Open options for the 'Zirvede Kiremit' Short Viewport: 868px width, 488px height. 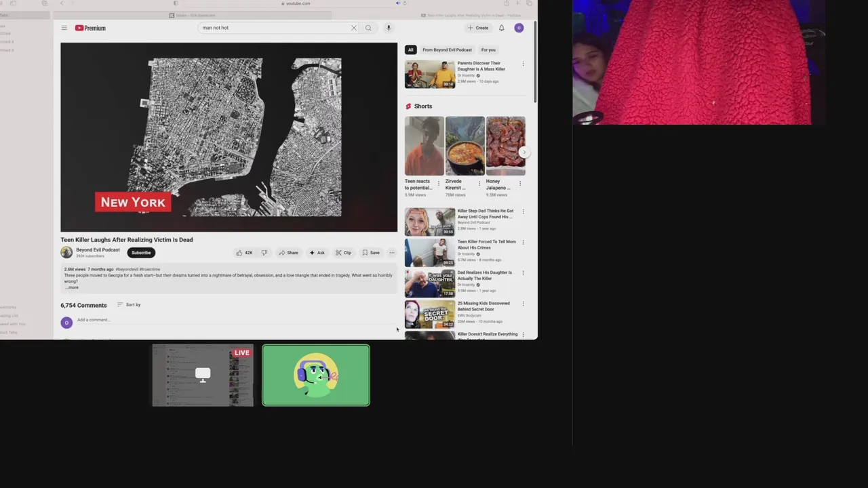click(x=479, y=183)
